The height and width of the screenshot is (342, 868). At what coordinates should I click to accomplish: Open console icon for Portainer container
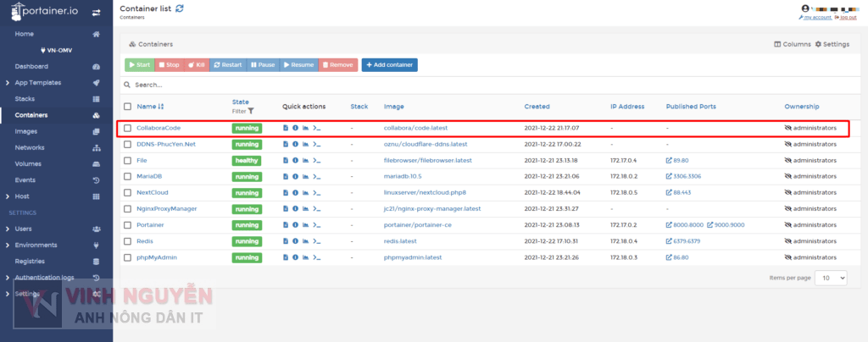317,225
